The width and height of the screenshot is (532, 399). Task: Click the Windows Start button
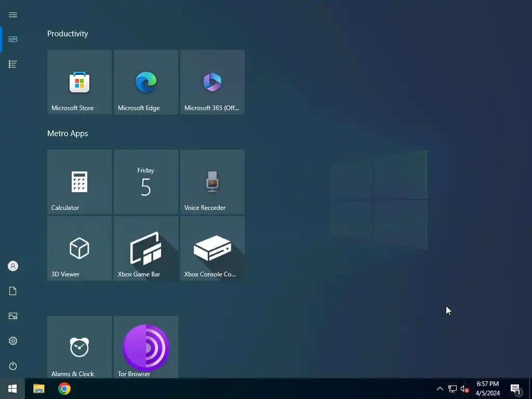tap(12, 389)
